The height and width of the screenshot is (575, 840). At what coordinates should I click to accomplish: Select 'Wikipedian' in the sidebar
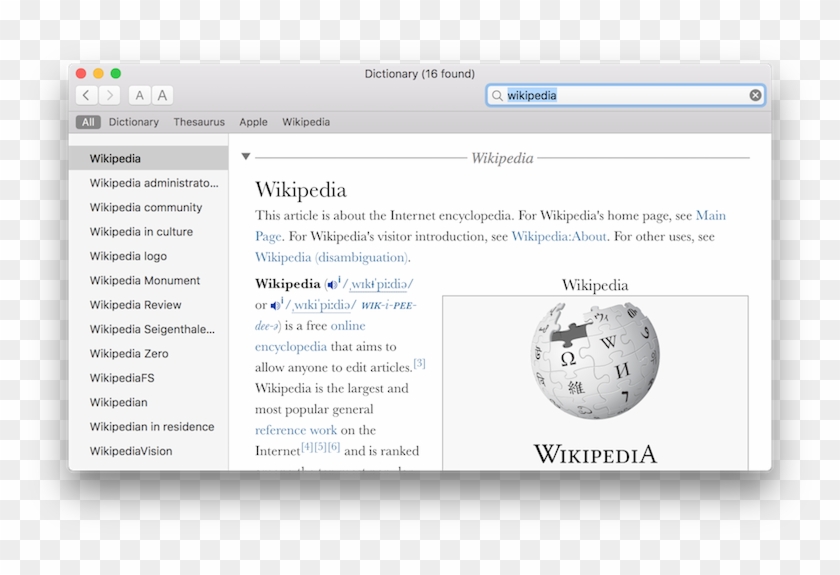click(148, 402)
